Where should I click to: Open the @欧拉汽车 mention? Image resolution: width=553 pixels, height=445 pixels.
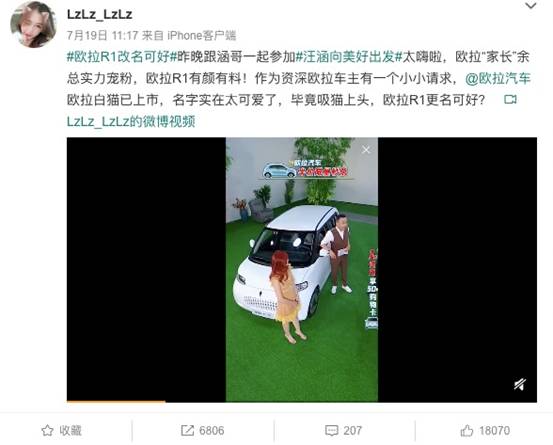point(498,79)
